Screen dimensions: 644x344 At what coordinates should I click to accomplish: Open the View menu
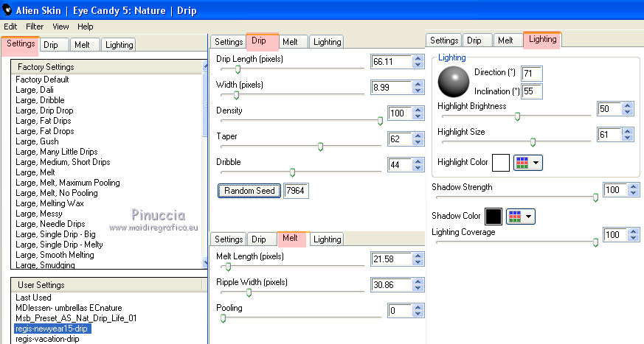coord(60,27)
